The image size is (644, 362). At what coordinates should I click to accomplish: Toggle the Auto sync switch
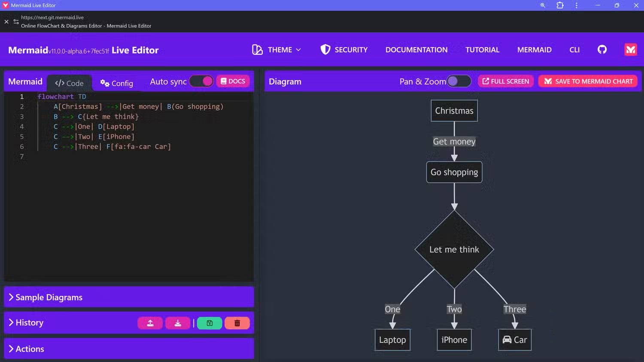click(x=201, y=81)
